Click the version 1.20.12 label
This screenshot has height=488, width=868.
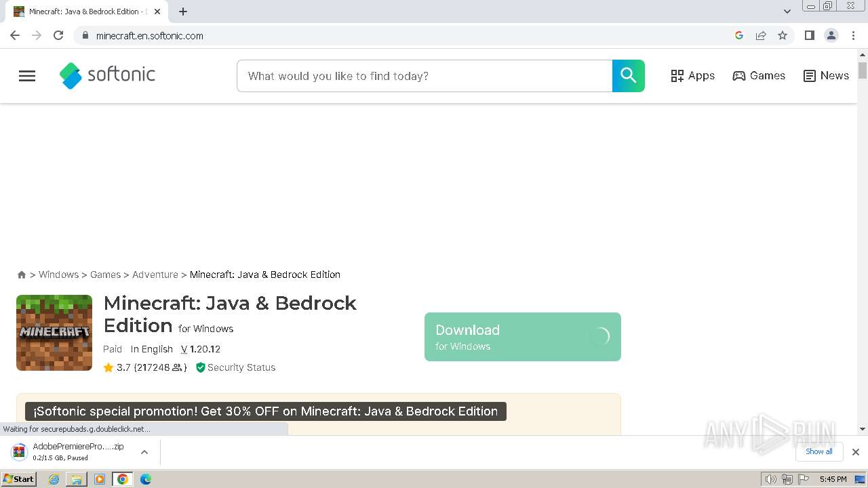click(201, 349)
